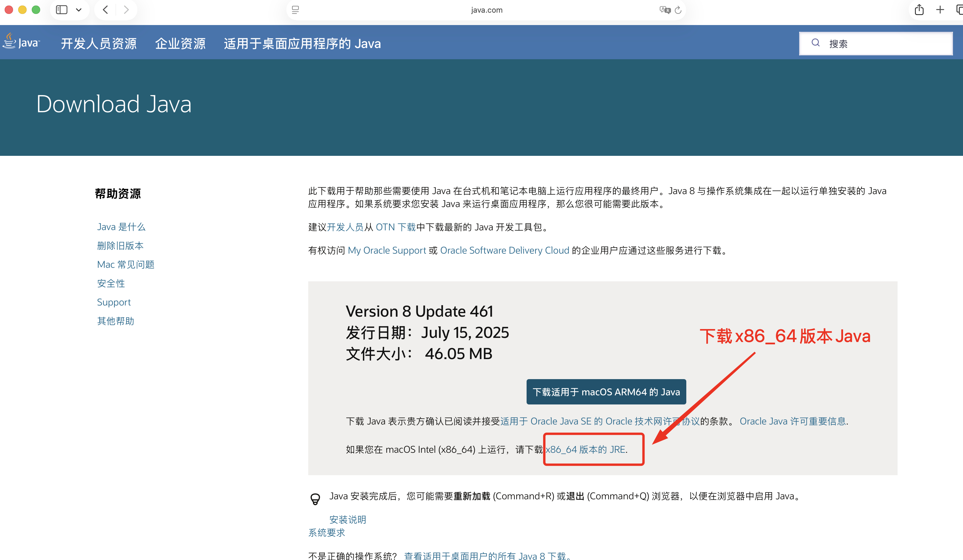The width and height of the screenshot is (963, 560).
Task: Click the Java logo in the header
Action: [x=21, y=42]
